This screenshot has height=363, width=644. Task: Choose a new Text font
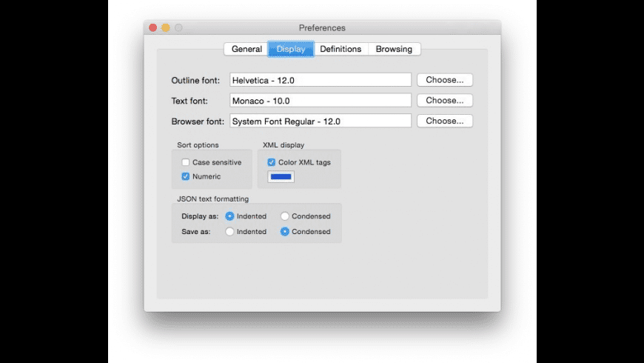(x=445, y=100)
